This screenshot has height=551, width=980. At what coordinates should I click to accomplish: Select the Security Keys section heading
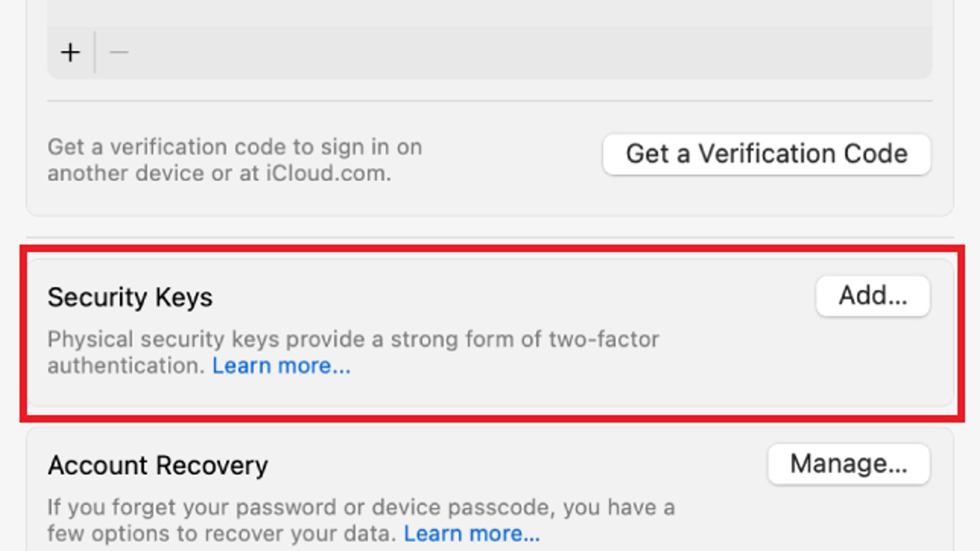pyautogui.click(x=130, y=298)
